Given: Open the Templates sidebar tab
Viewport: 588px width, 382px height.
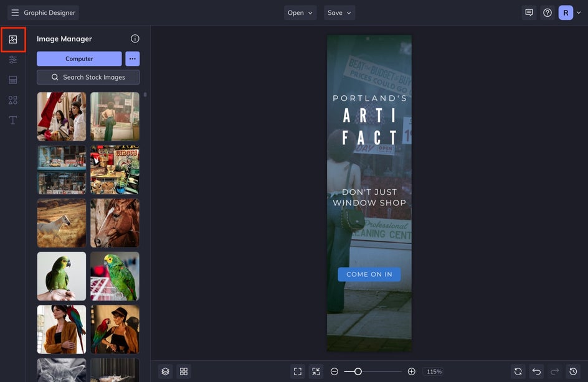Looking at the screenshot, I should tap(12, 80).
